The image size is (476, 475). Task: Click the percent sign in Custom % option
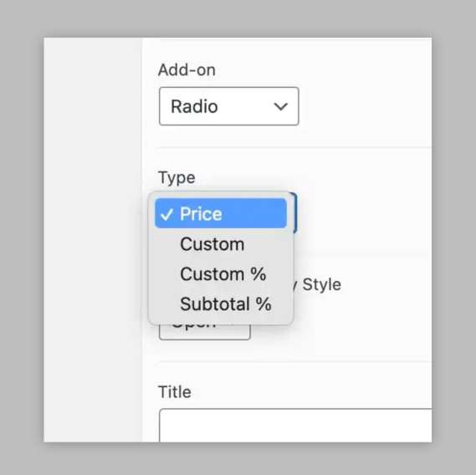click(258, 274)
